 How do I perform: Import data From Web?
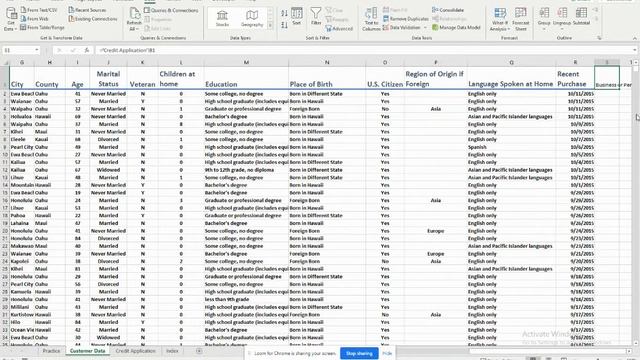click(34, 18)
